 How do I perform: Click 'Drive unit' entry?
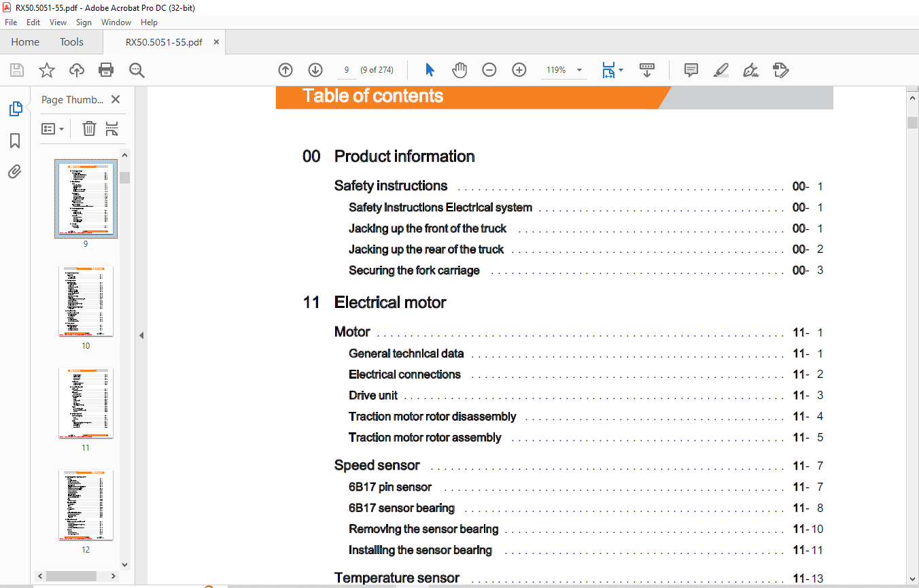pos(373,396)
